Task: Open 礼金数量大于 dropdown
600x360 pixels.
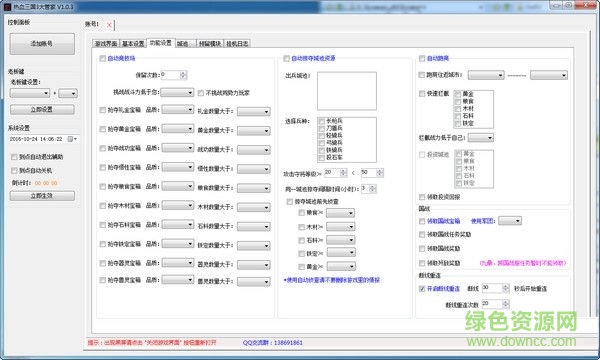Action: tap(254, 111)
